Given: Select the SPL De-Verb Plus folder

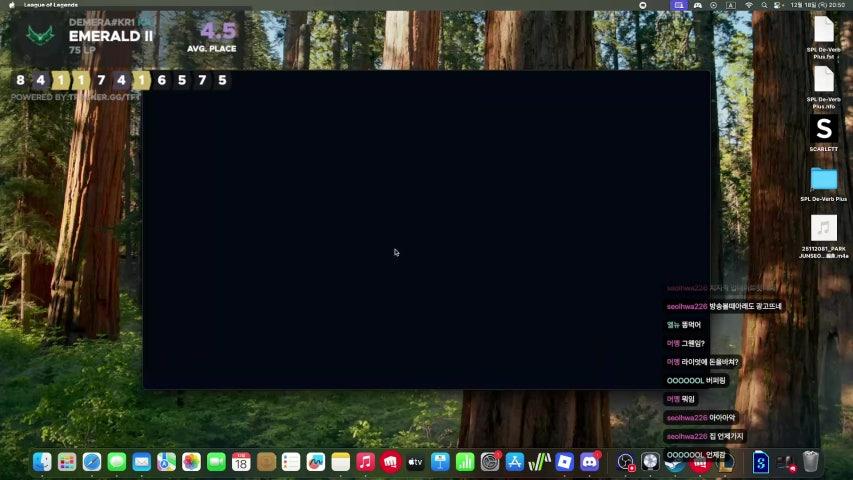Looking at the screenshot, I should tap(823, 179).
